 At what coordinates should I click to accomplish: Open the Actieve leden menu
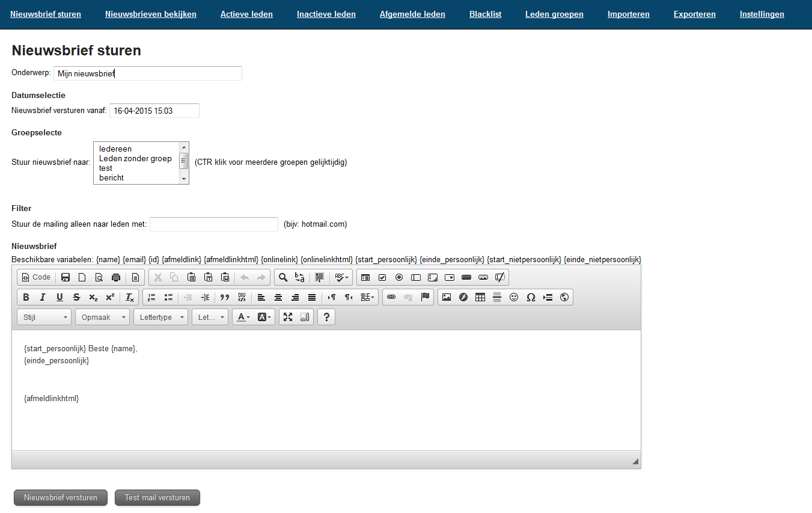tap(246, 14)
